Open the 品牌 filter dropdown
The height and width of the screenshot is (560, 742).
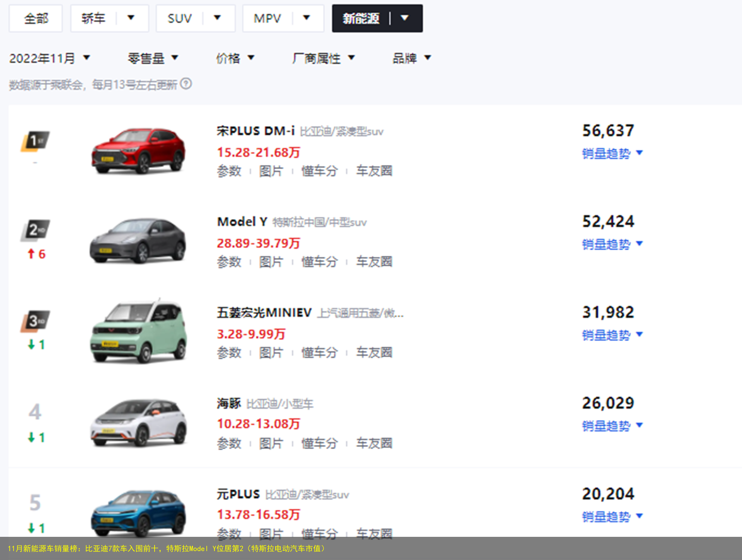[x=412, y=58]
